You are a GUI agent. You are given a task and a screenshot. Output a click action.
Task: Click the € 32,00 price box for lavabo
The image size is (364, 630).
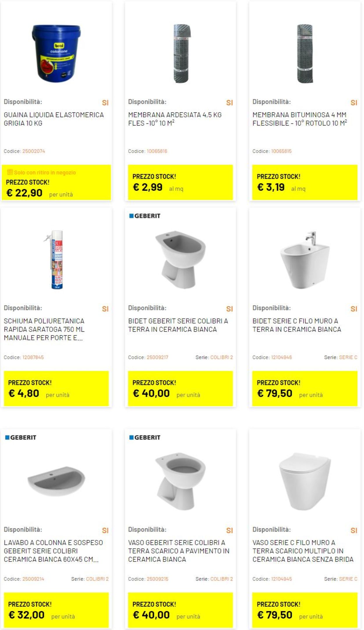point(56,610)
